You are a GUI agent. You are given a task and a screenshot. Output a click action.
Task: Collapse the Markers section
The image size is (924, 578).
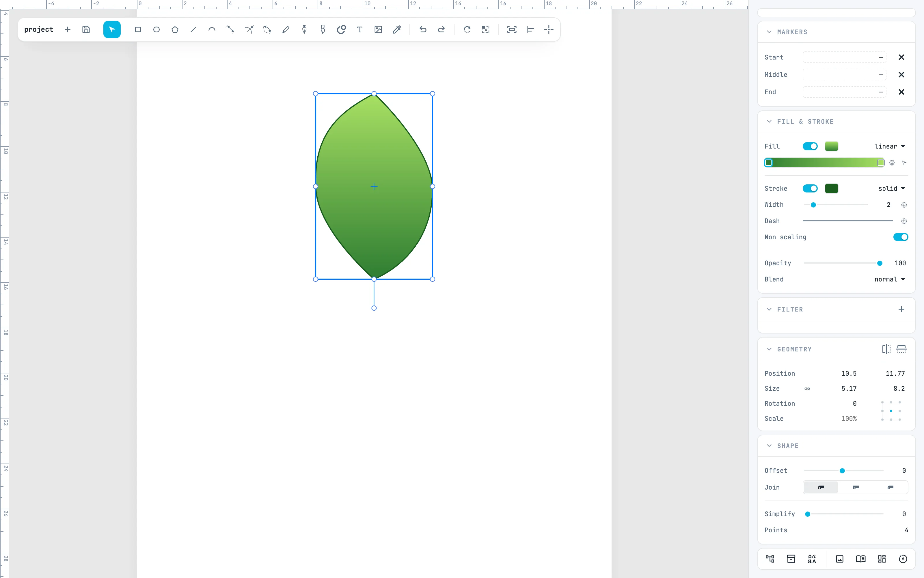[x=769, y=32]
